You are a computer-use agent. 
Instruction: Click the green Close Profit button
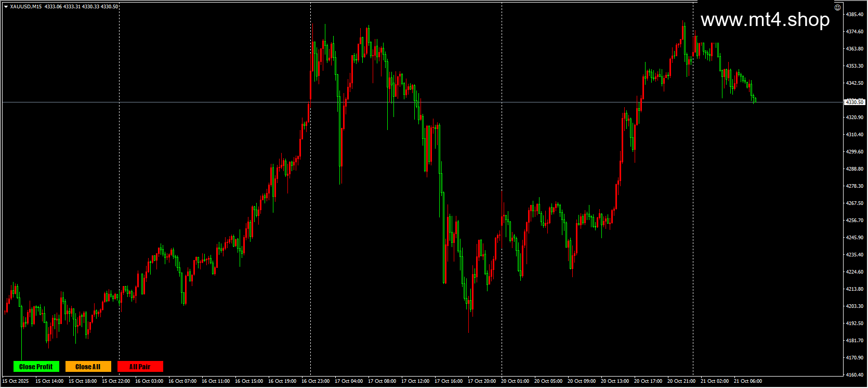click(x=36, y=367)
